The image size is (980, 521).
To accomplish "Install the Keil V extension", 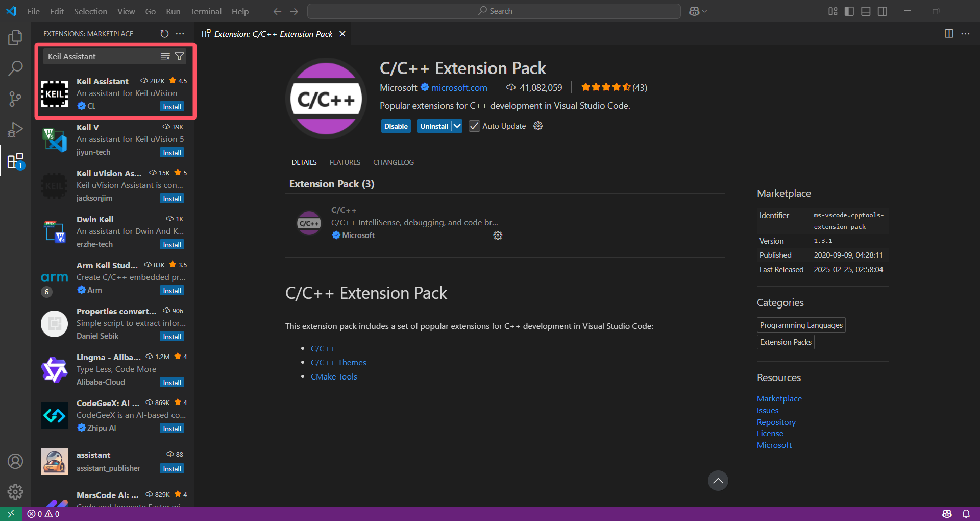I will point(172,153).
